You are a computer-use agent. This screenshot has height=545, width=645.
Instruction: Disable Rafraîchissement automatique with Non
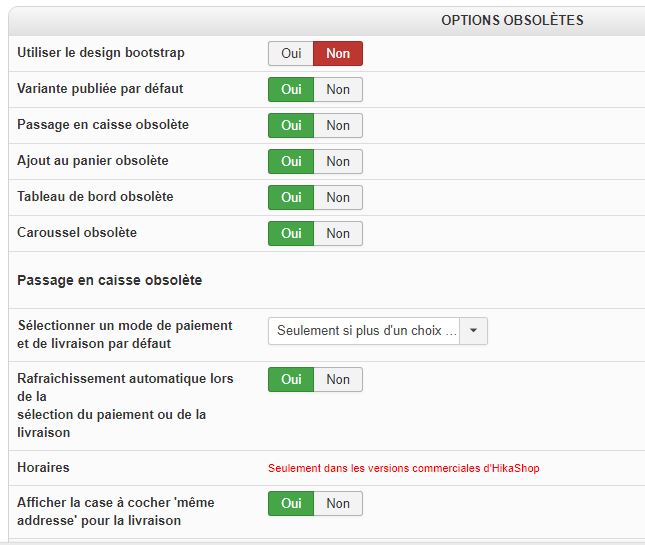coord(338,379)
